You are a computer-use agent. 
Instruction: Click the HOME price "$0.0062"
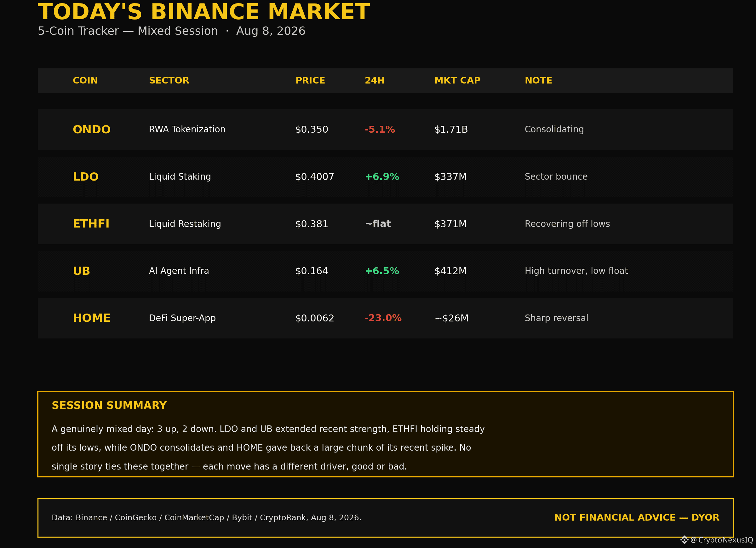point(315,318)
